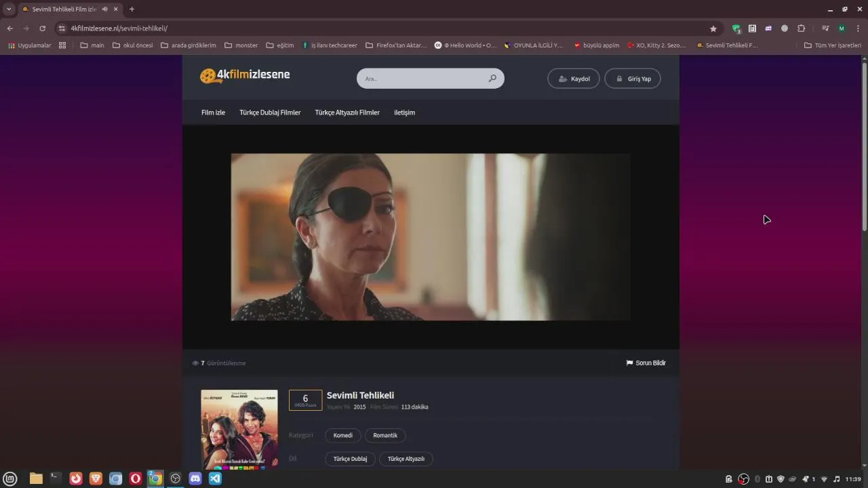Expand the arada girdiklerim bookmarks folder
This screenshot has height=488, width=868.
click(189, 45)
